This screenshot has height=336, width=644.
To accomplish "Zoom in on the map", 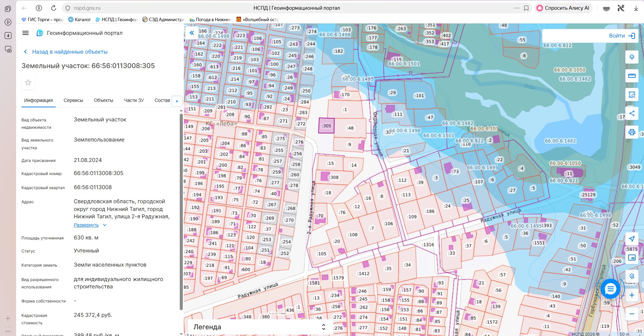I will [632, 295].
